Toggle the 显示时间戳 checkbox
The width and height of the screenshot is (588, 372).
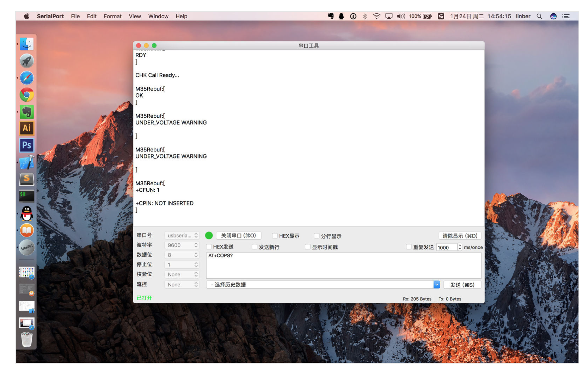[x=308, y=247]
